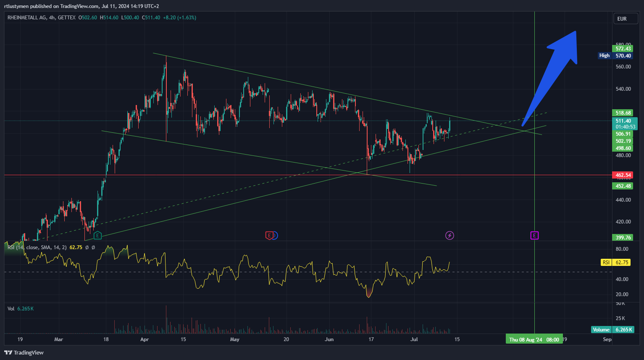Click the RHEINMETALL AG symbol title
Image resolution: width=644 pixels, height=360 pixels.
pos(27,18)
